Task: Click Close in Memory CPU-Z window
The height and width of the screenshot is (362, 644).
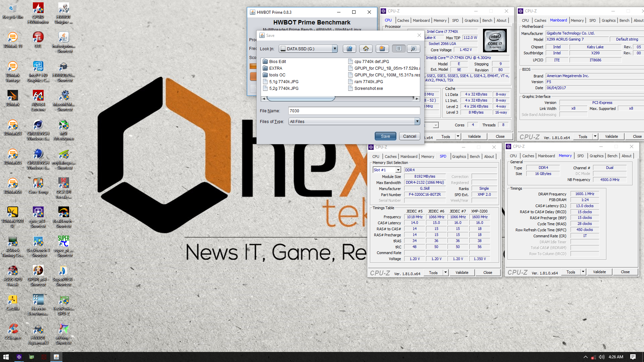Action: click(x=625, y=272)
